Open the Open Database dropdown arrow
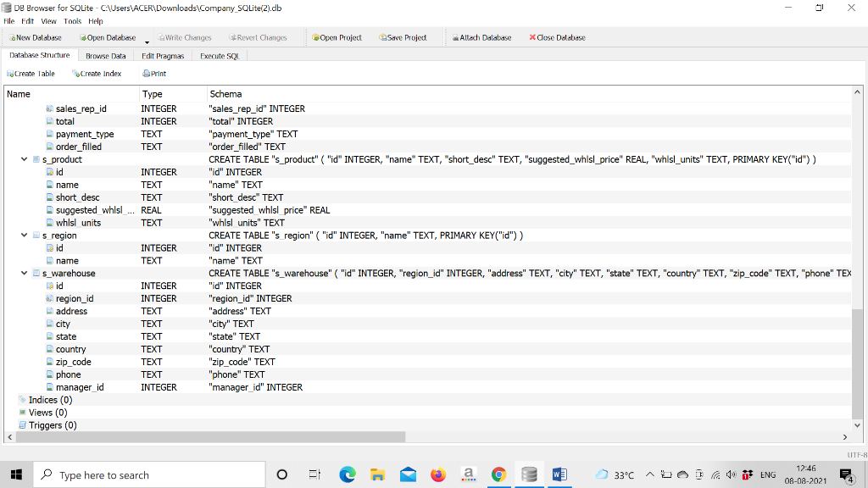The height and width of the screenshot is (488, 868). pos(146,40)
